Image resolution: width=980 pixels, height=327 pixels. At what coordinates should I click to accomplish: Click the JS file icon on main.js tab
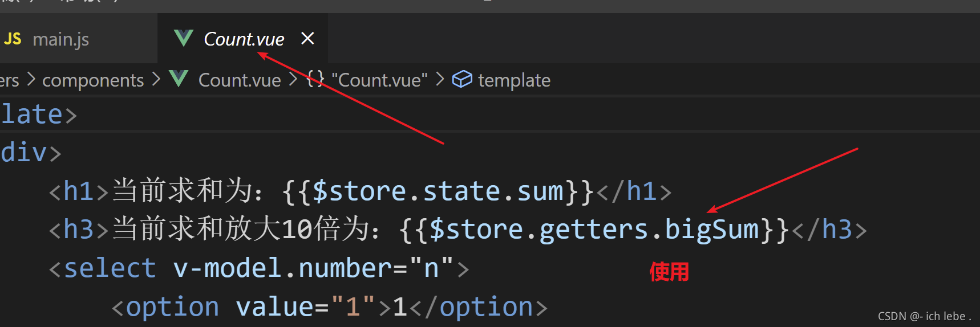pos(13,39)
